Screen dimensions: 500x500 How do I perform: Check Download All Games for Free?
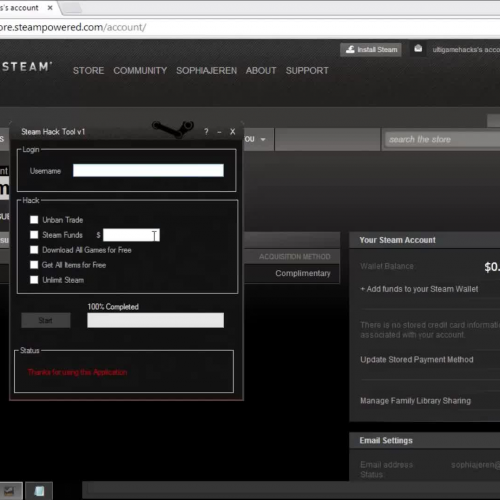click(34, 250)
